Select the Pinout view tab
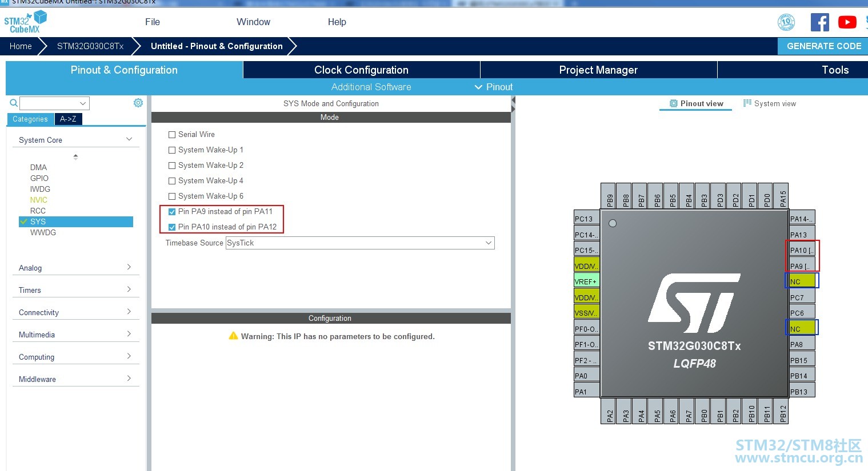The image size is (868, 471). tap(696, 103)
